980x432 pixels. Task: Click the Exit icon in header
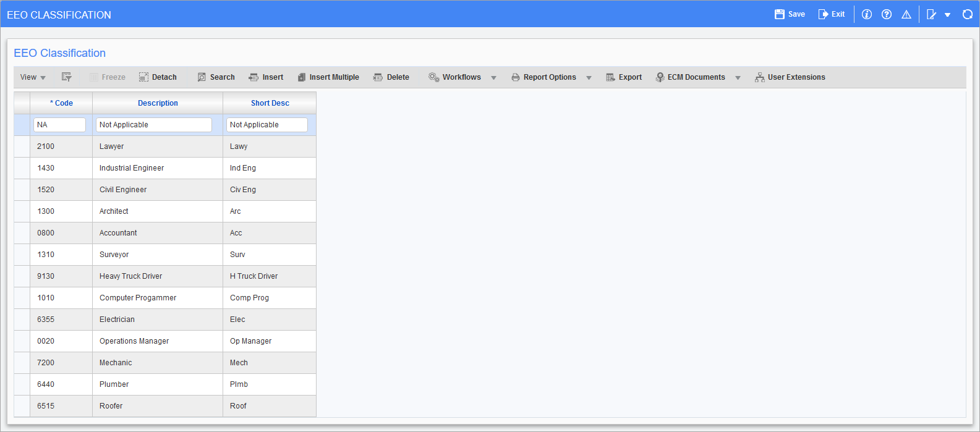tap(823, 14)
